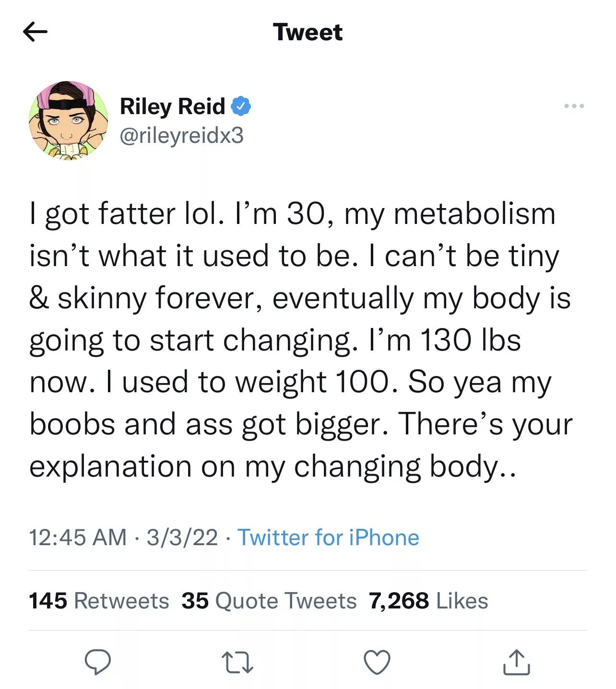
Task: See who left the 7,268 Likes
Action: tap(427, 600)
